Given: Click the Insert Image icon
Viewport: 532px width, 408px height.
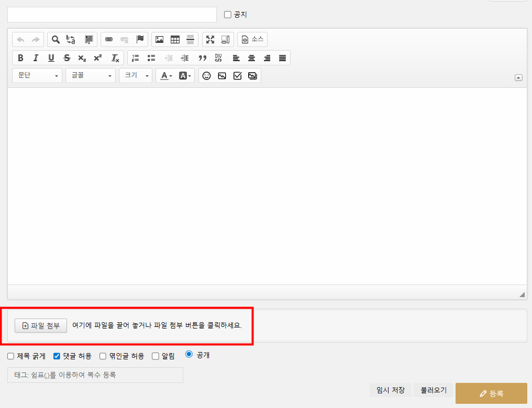Looking at the screenshot, I should 160,40.
